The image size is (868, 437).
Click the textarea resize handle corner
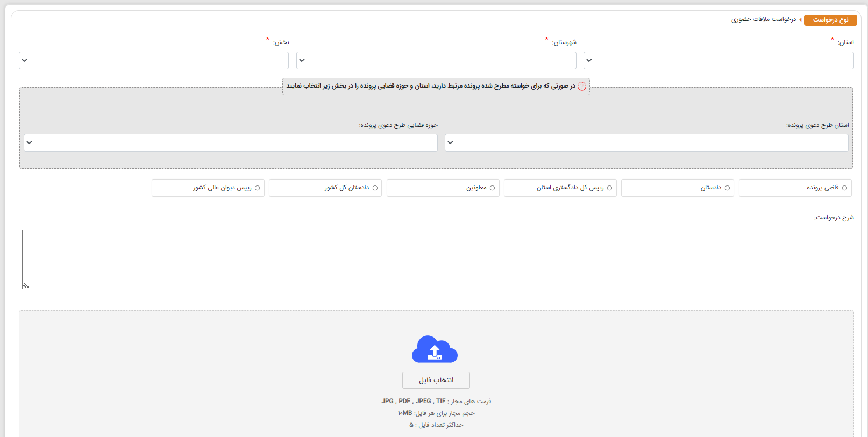click(x=25, y=285)
